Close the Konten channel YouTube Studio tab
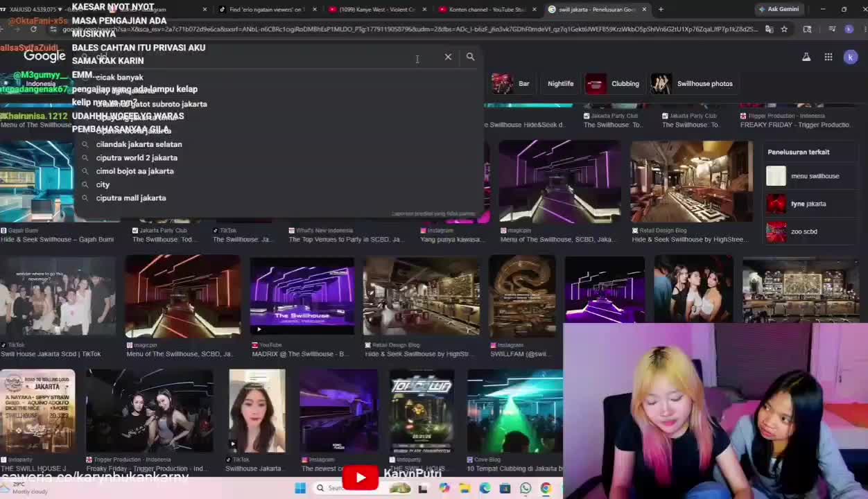Viewport: 868px width, 499px height. 534,9
